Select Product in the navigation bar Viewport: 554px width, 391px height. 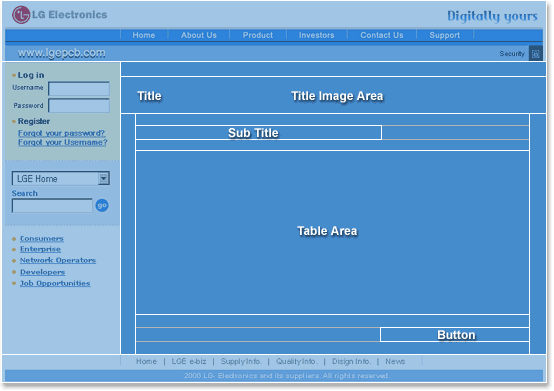(x=258, y=35)
